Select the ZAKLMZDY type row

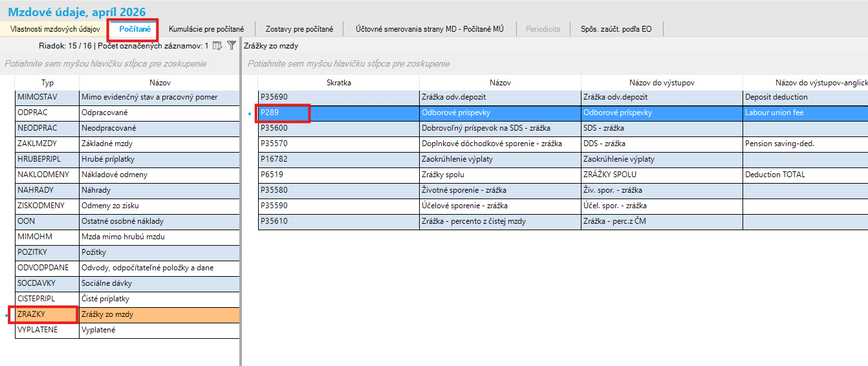(127, 144)
